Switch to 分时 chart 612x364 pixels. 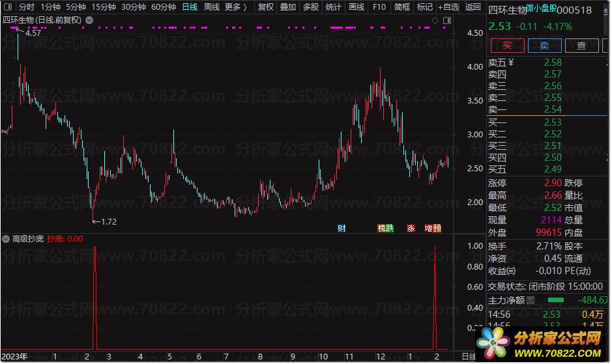(27, 7)
